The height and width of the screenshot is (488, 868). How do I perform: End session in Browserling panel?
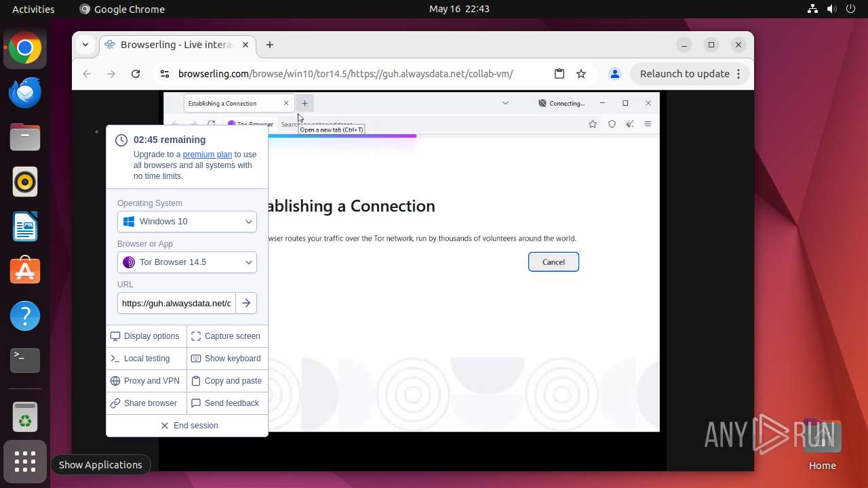click(187, 426)
